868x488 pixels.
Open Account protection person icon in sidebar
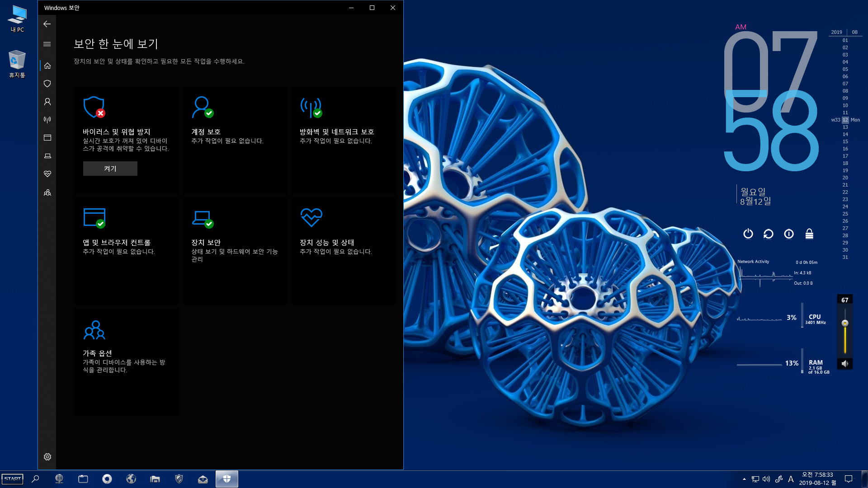coord(47,102)
